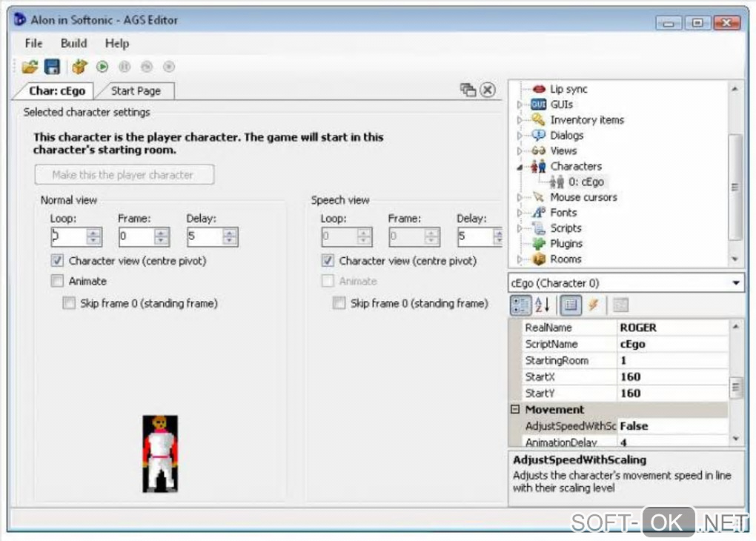
Task: Toggle Normal view Character view centre pivot
Action: click(x=57, y=261)
